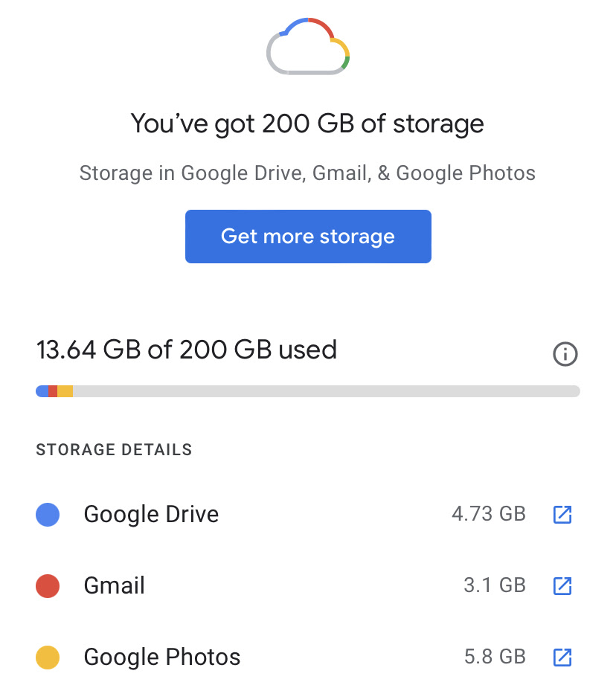Open Gmail external link icon

[562, 585]
